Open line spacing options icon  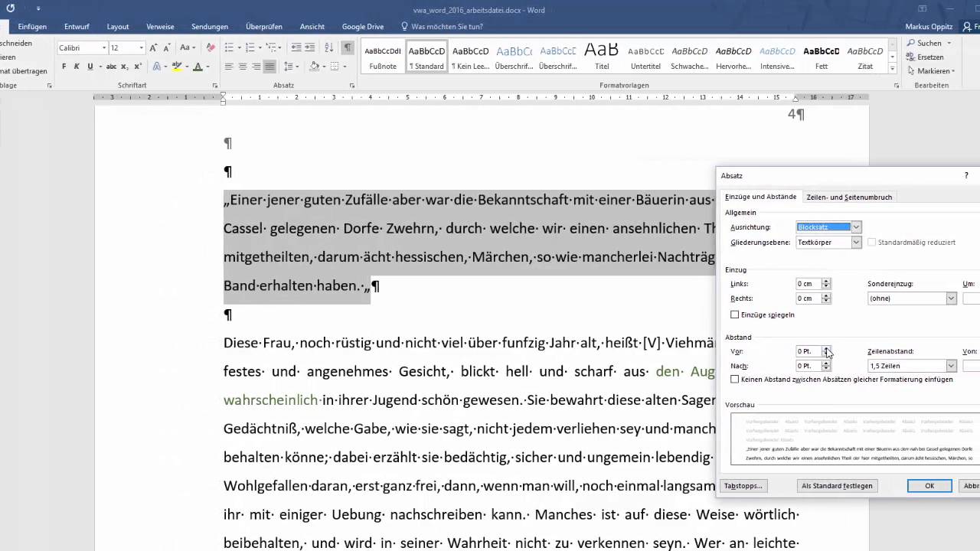click(289, 67)
